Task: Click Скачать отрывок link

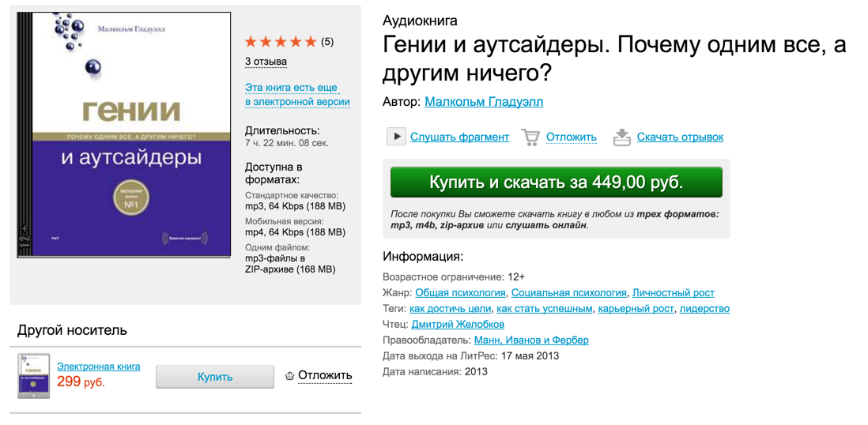Action: (681, 137)
